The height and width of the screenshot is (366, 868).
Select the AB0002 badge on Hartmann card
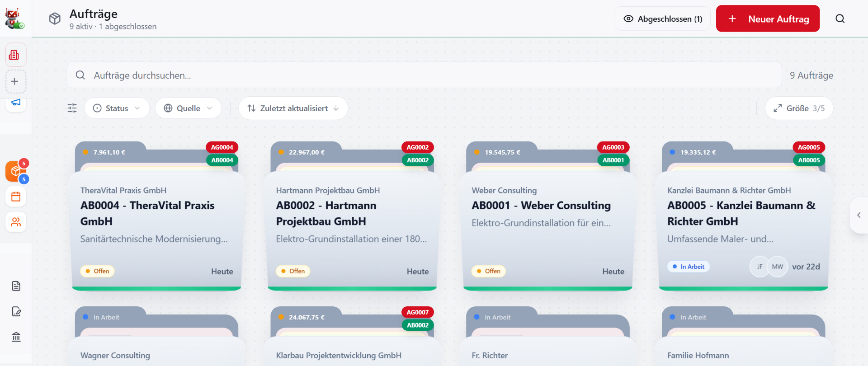tap(418, 160)
